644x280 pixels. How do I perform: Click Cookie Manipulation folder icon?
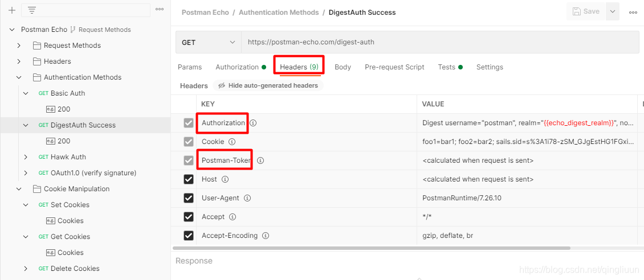(x=36, y=188)
